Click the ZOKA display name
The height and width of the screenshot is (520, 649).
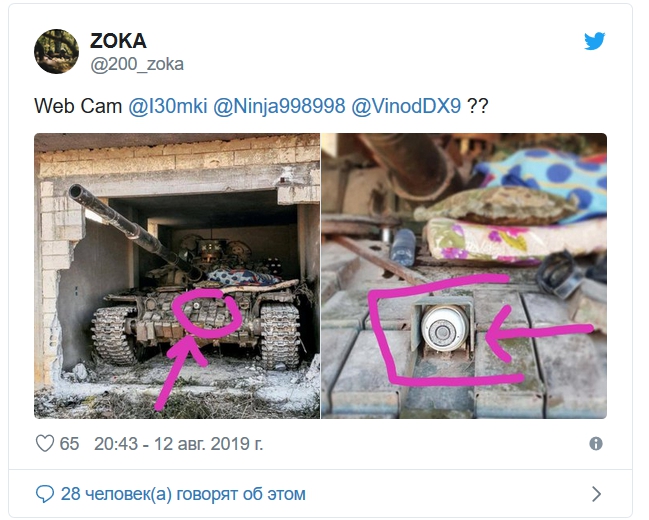point(118,41)
